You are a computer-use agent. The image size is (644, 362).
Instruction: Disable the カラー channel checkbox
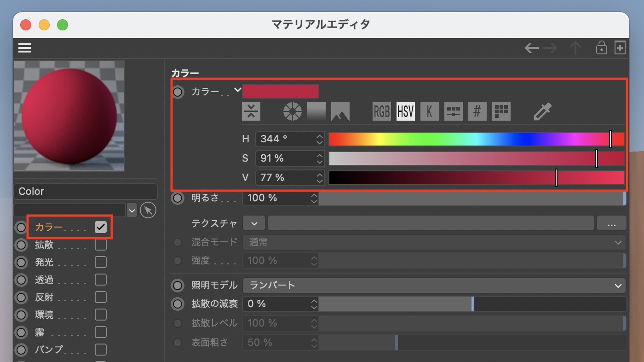click(x=101, y=227)
